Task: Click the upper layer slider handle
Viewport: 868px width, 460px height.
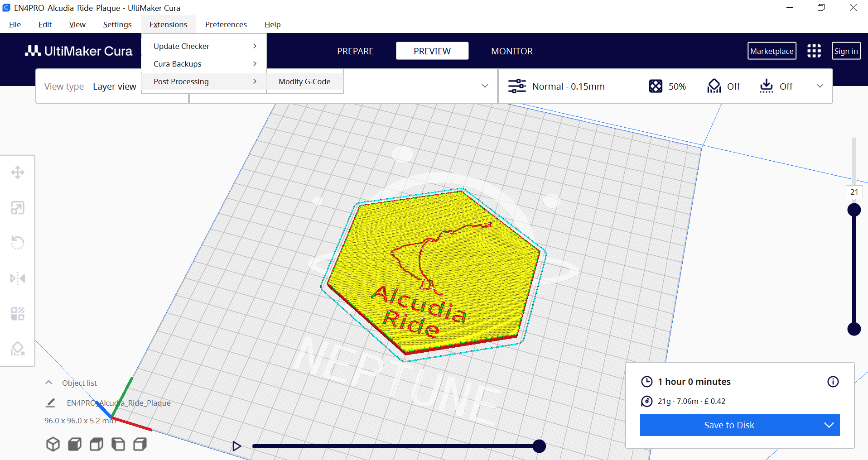Action: tap(854, 210)
